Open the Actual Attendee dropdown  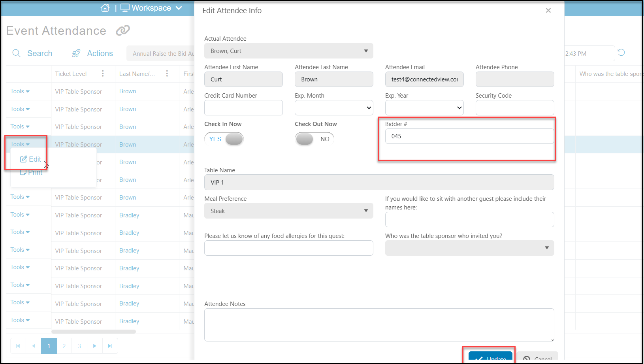[289, 51]
